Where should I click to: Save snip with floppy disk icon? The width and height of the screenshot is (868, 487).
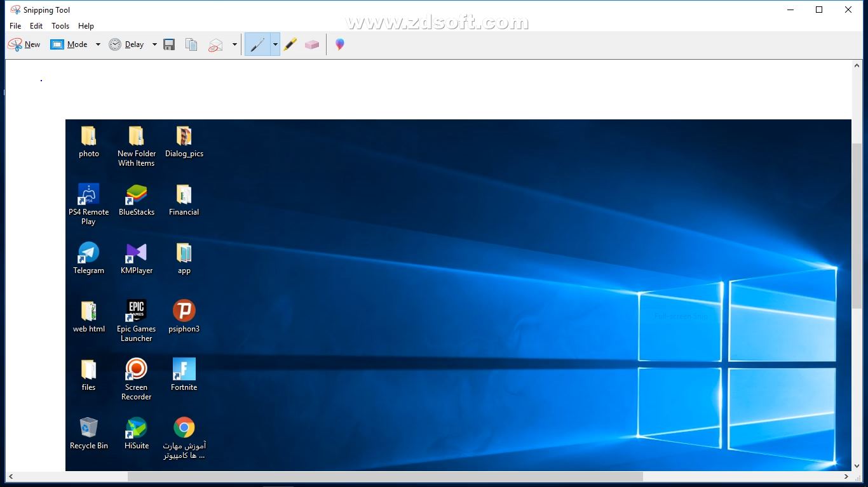tap(169, 44)
